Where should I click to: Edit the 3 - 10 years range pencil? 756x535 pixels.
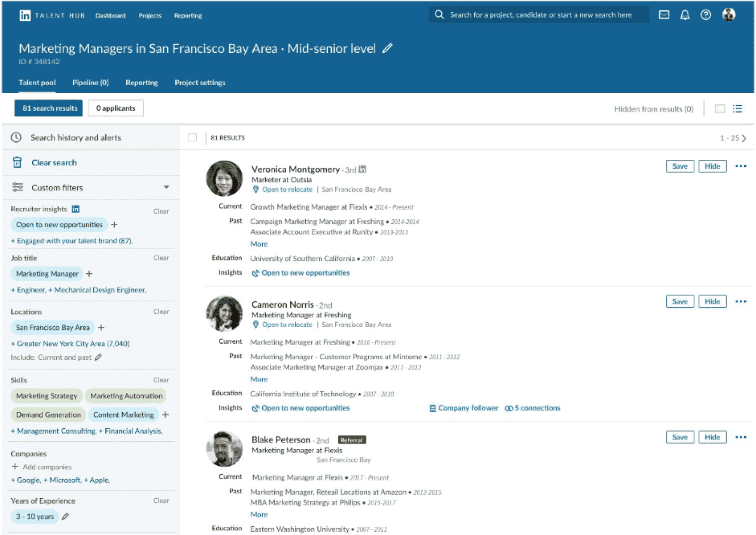pyautogui.click(x=65, y=517)
